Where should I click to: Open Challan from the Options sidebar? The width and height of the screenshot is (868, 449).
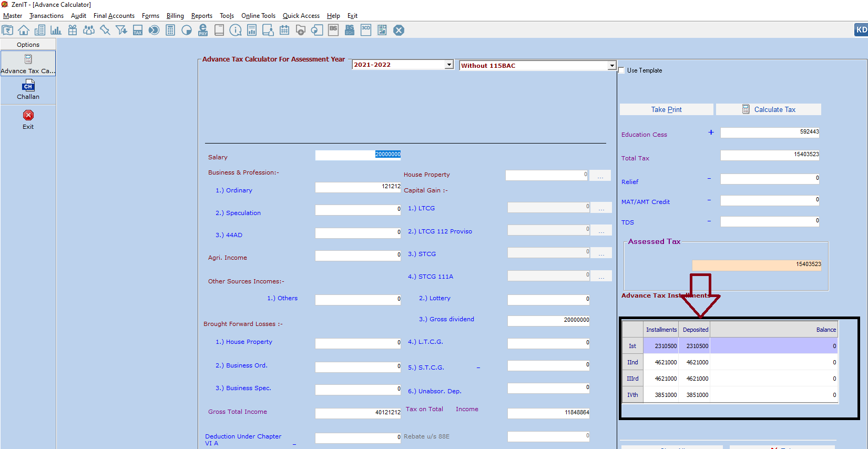28,90
